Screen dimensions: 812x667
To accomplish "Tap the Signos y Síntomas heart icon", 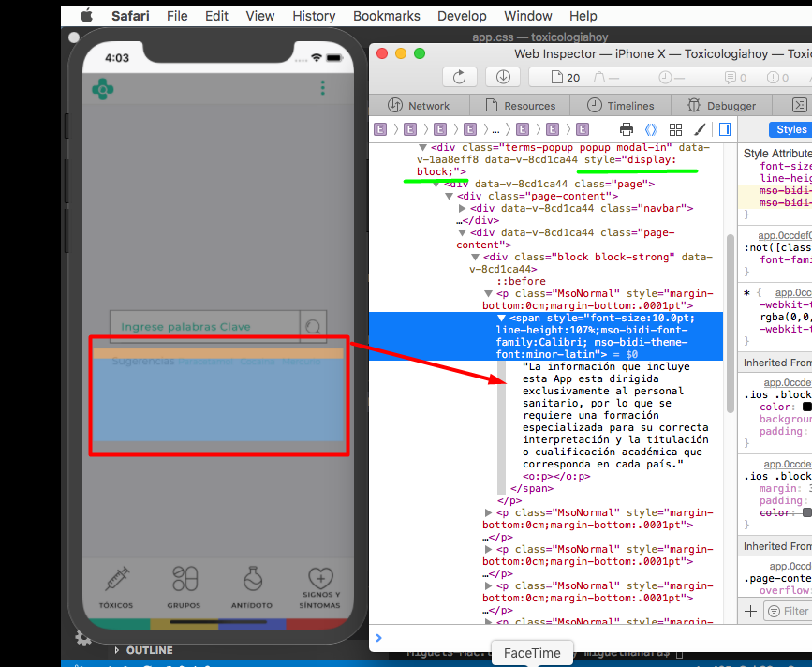I will pyautogui.click(x=320, y=577).
